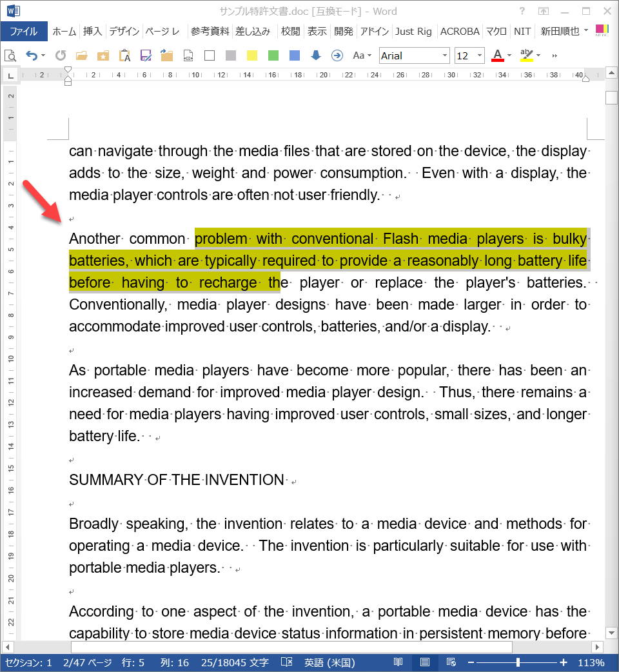Click the Change Case Aa button

[359, 55]
